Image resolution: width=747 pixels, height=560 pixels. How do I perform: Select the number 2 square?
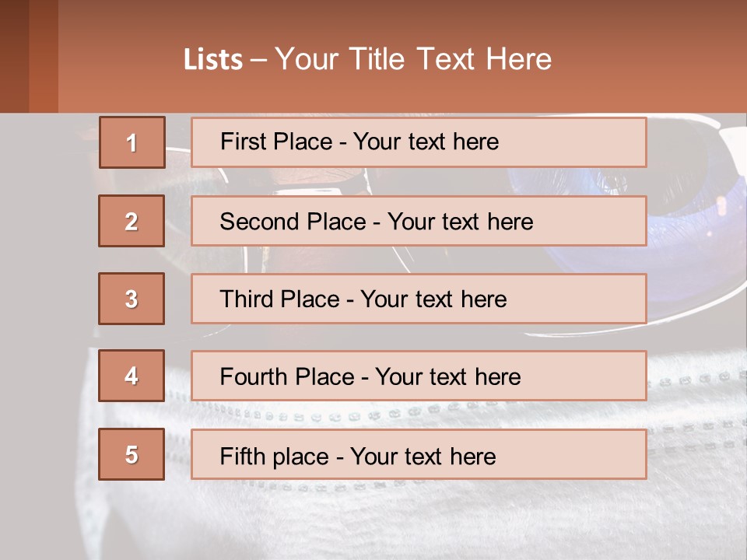coord(132,221)
